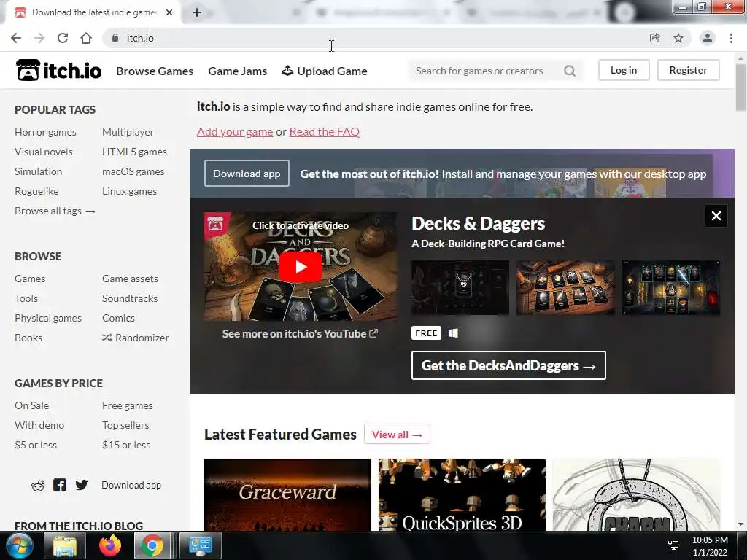Open File Explorer from the taskbar
The width and height of the screenshot is (747, 560).
coord(65,545)
